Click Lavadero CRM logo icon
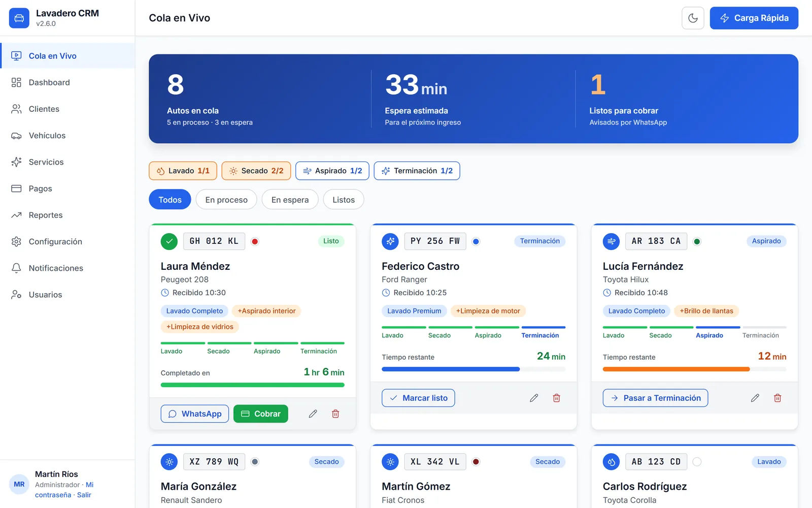Image resolution: width=812 pixels, height=508 pixels. point(19,18)
